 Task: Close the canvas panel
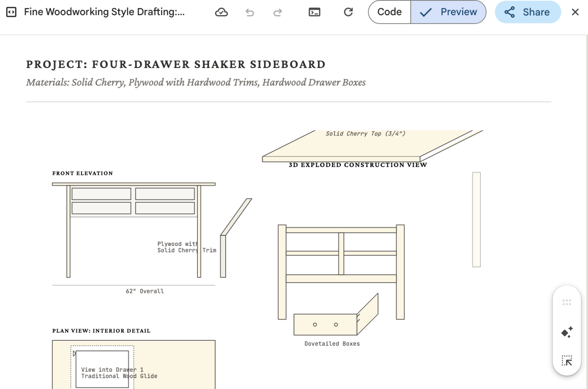(575, 12)
